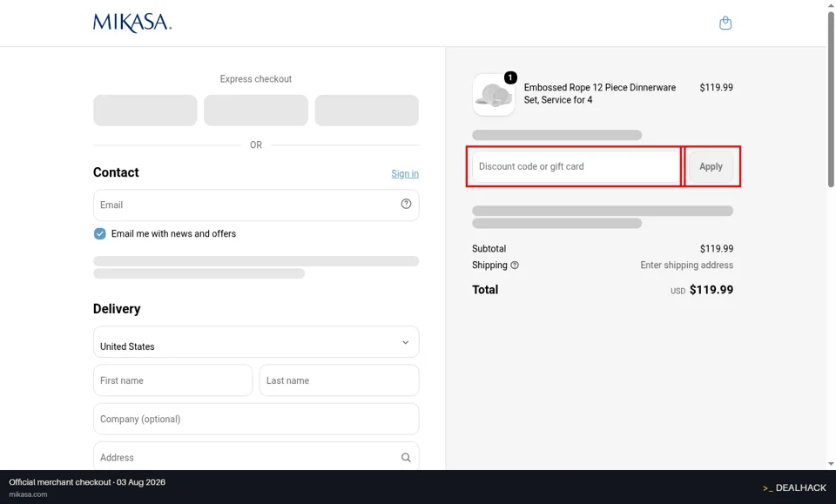Open the shopping bag icon
The width and height of the screenshot is (836, 504).
[x=725, y=23]
